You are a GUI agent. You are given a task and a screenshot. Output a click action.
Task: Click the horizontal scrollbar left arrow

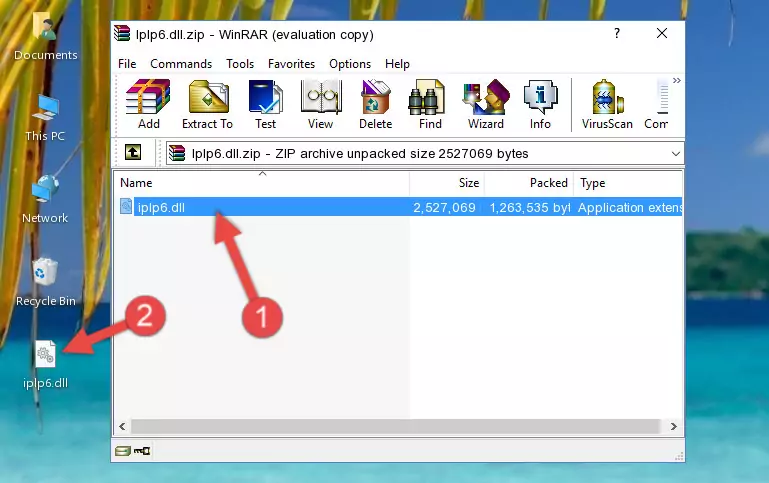[x=123, y=427]
